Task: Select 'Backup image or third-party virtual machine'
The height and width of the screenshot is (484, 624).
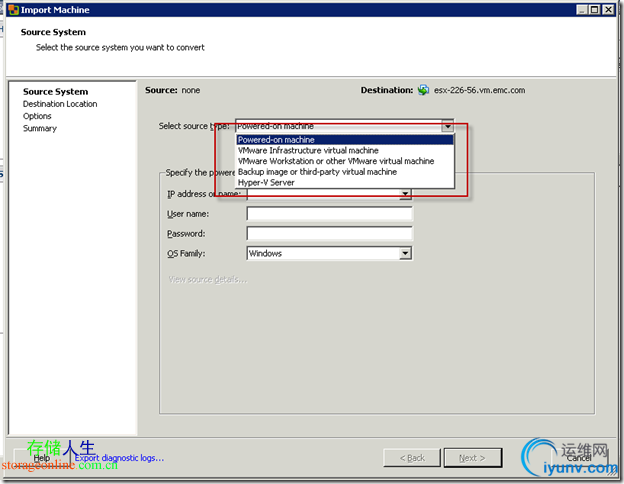Action: tap(345, 172)
